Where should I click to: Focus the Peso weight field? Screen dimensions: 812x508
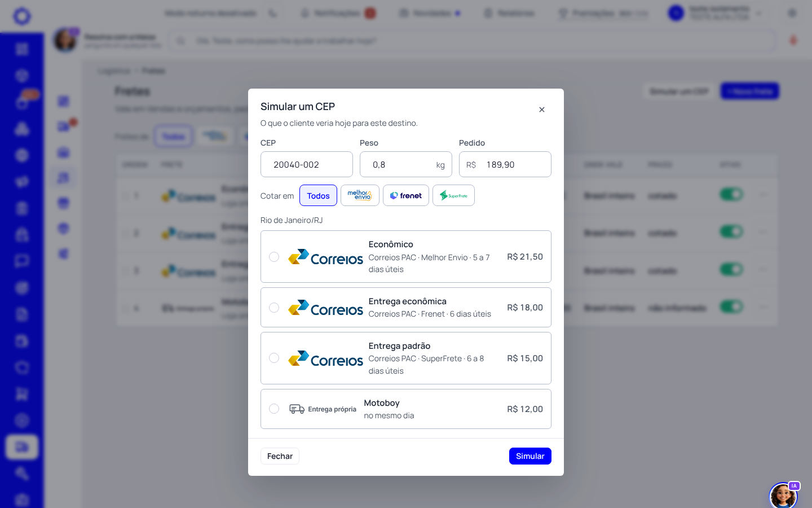406,164
